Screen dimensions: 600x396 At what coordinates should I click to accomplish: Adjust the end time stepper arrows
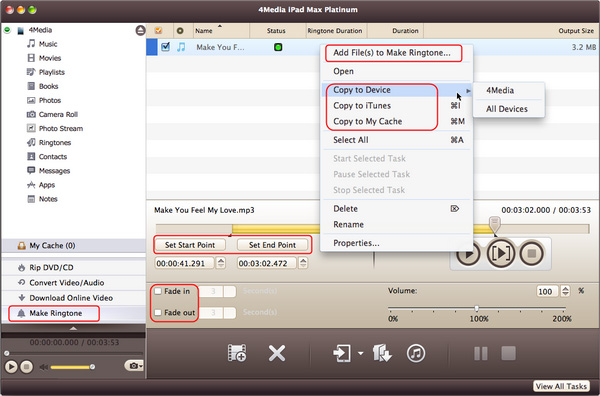[303, 263]
